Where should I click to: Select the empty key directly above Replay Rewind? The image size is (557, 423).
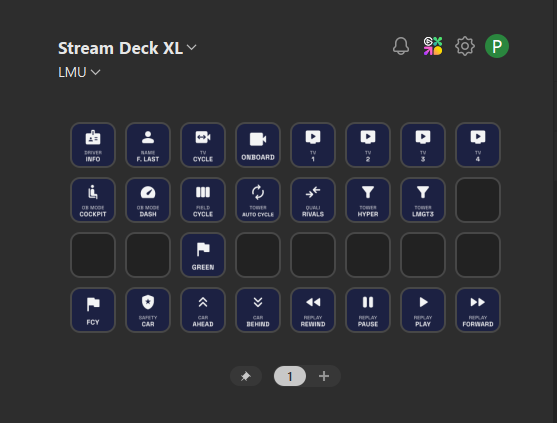(x=313, y=255)
